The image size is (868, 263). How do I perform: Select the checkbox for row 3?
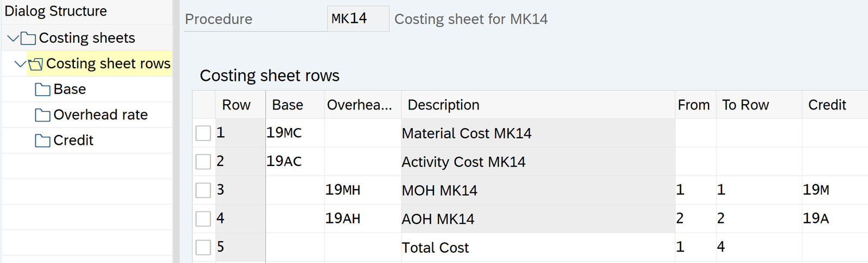pyautogui.click(x=203, y=190)
